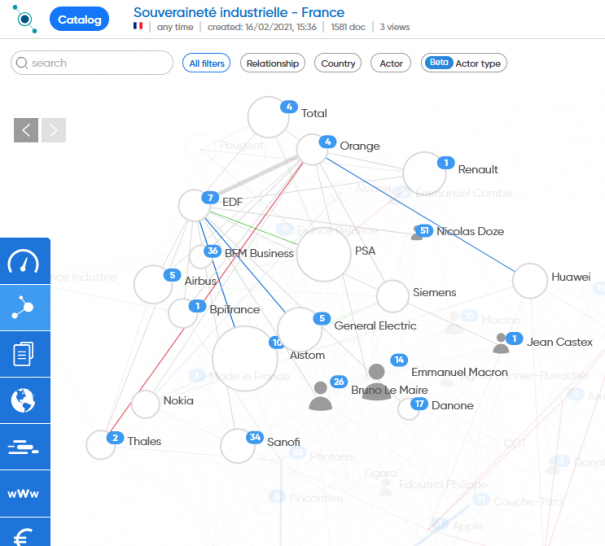Select the Airbus node circle

(x=153, y=284)
